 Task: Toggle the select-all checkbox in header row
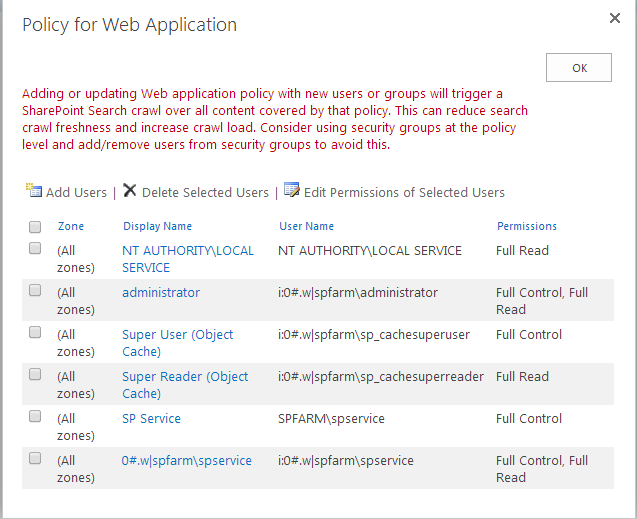click(35, 227)
